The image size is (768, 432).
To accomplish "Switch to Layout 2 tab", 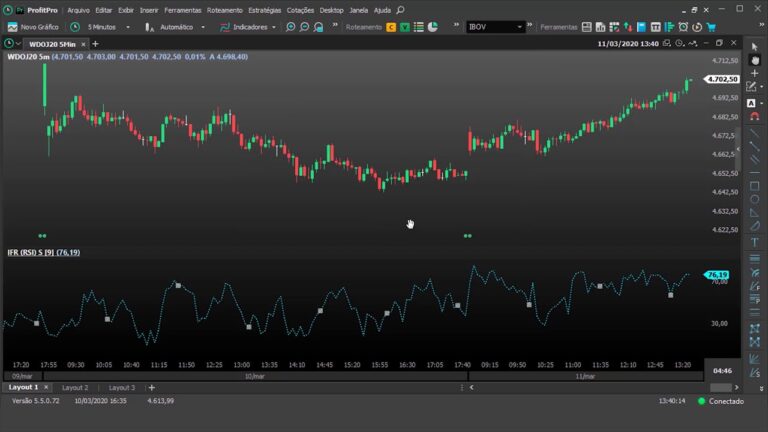I will 75,387.
